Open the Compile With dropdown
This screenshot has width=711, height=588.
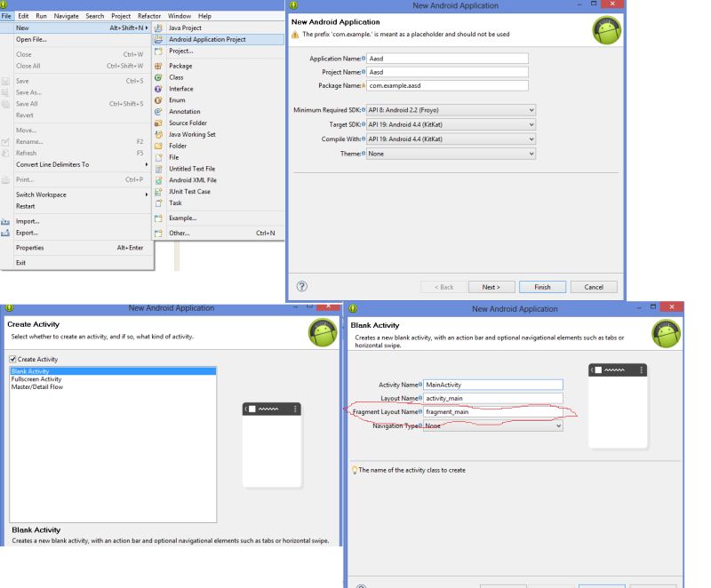coord(451,139)
